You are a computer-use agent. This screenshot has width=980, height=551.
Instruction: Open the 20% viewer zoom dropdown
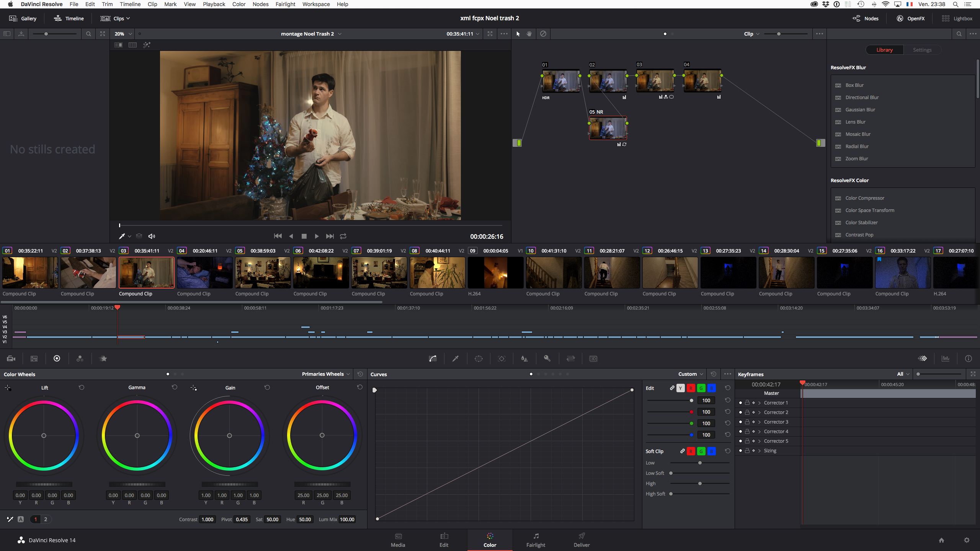click(123, 34)
